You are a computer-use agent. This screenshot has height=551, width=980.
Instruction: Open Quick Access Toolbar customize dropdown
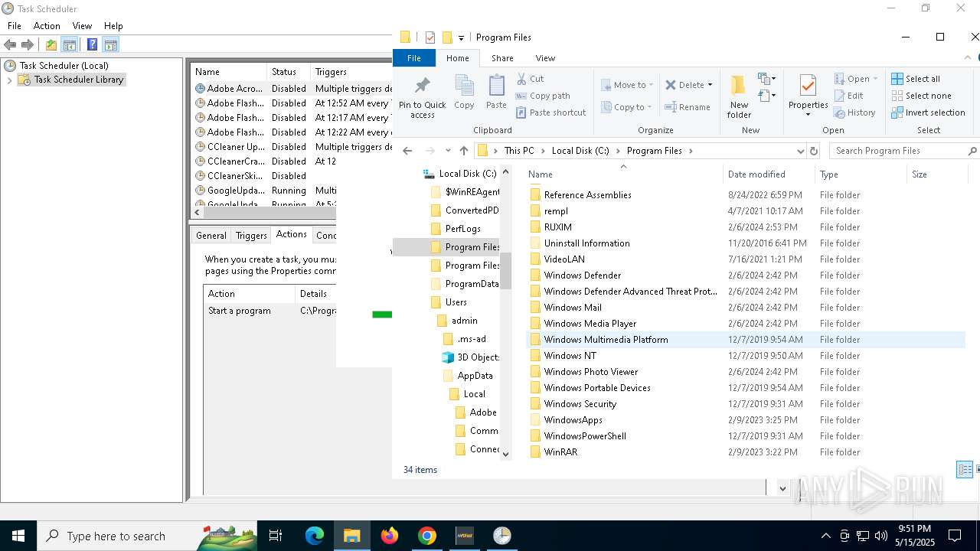[x=461, y=37]
